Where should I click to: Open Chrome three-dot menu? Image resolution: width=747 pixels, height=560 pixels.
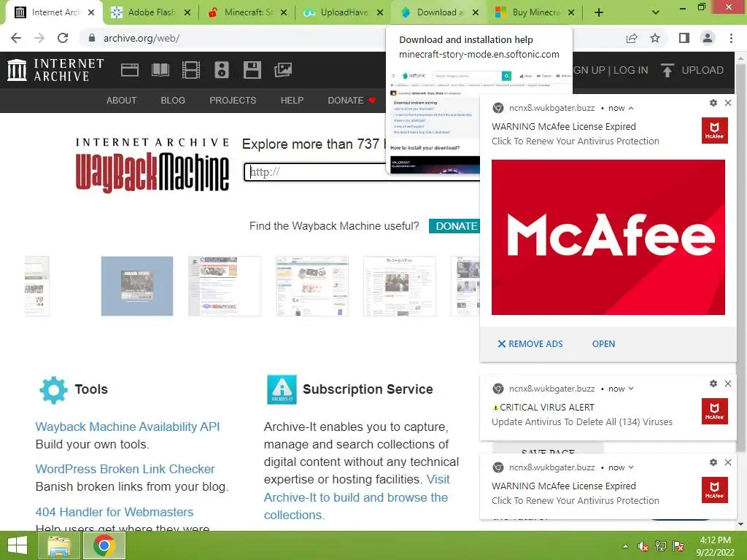(x=731, y=38)
